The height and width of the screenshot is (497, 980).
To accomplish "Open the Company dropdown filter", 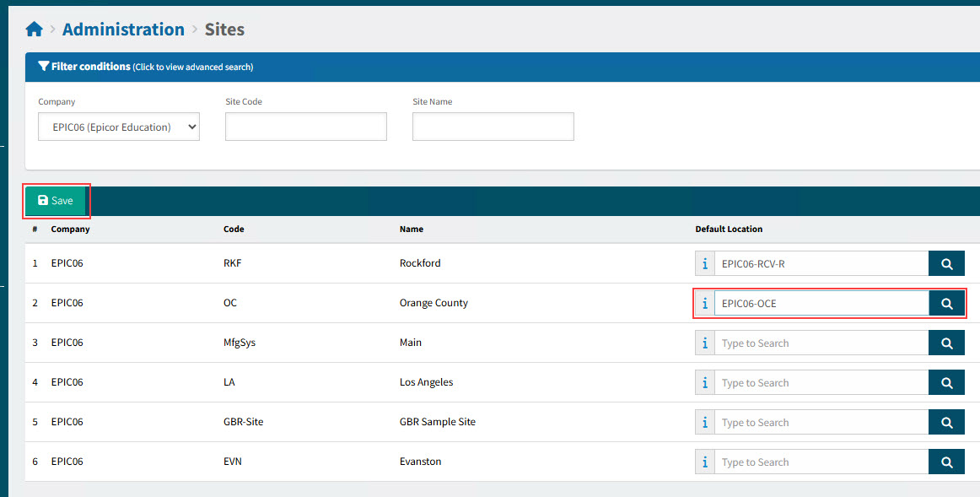I will point(119,127).
